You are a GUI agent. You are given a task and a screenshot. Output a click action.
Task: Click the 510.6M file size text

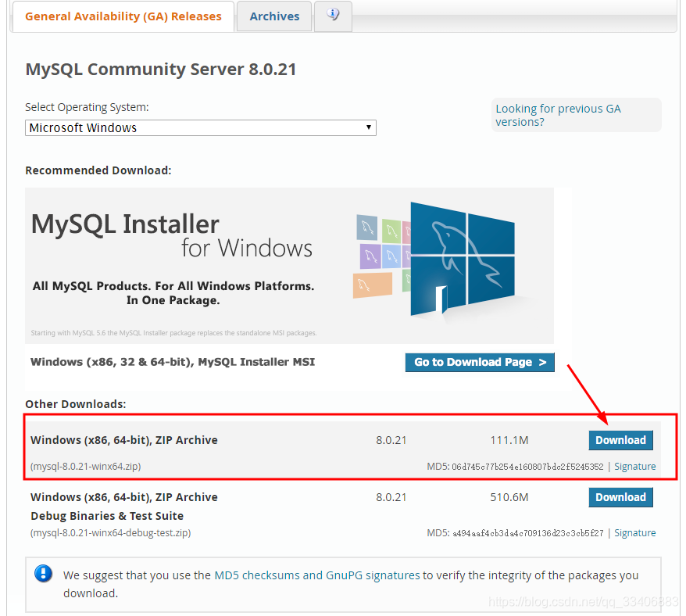[509, 497]
